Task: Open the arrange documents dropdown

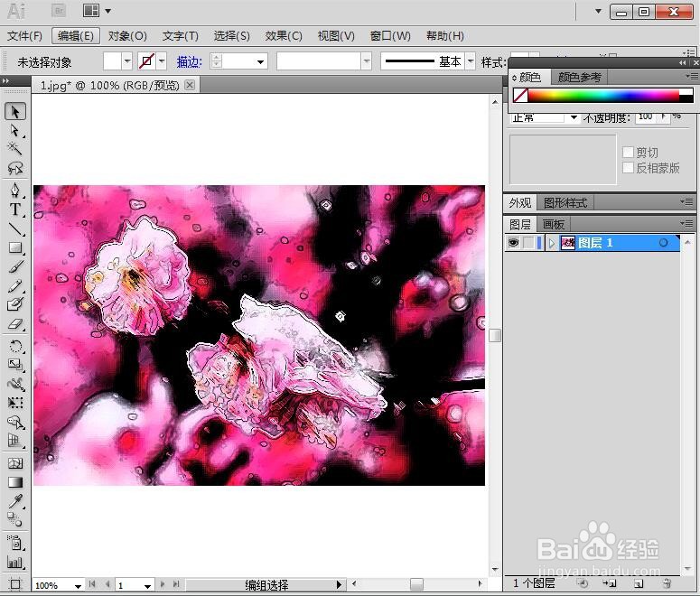Action: tap(108, 11)
